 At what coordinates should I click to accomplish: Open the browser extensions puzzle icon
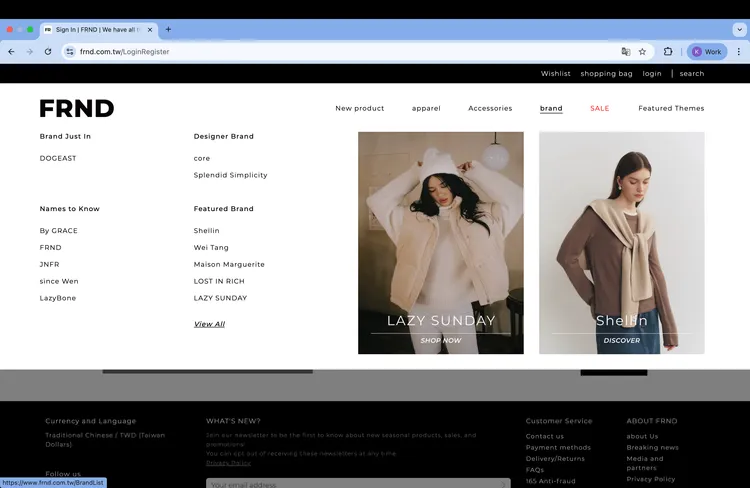point(668,51)
